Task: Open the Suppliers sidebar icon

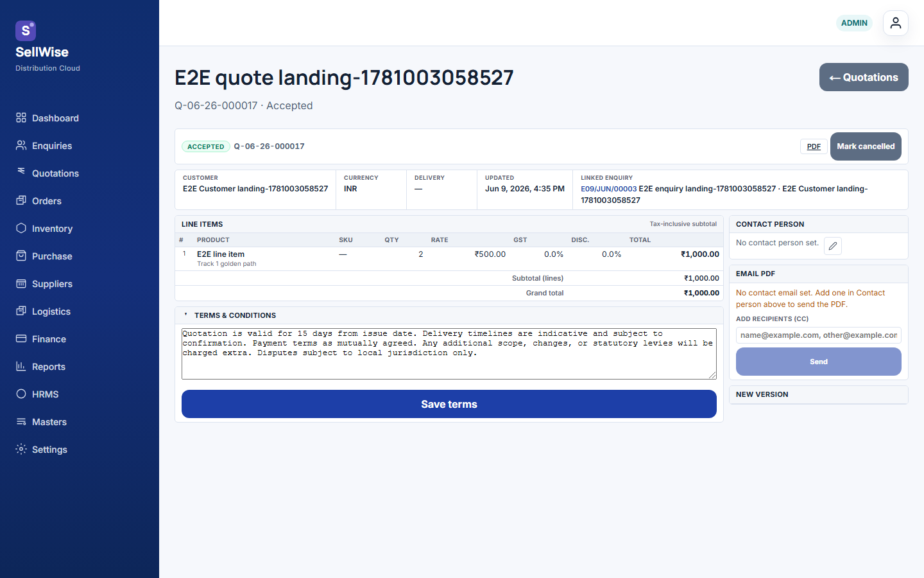Action: click(x=21, y=283)
